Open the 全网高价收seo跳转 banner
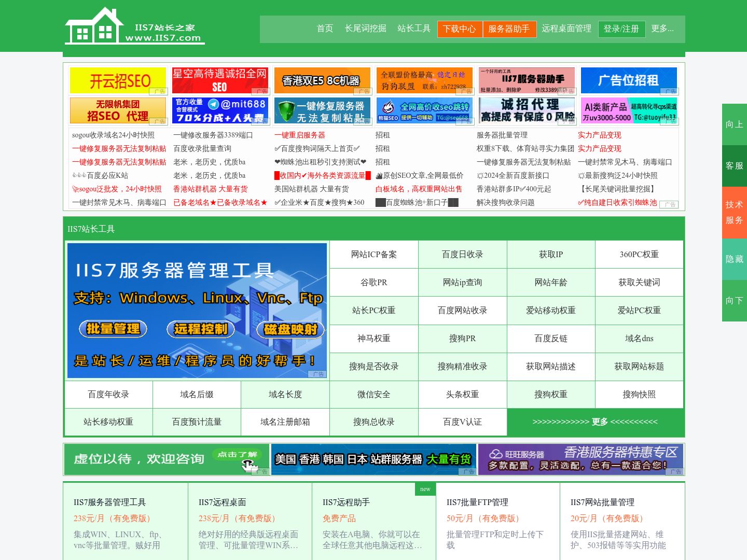This screenshot has height=560, width=747. pyautogui.click(x=424, y=111)
